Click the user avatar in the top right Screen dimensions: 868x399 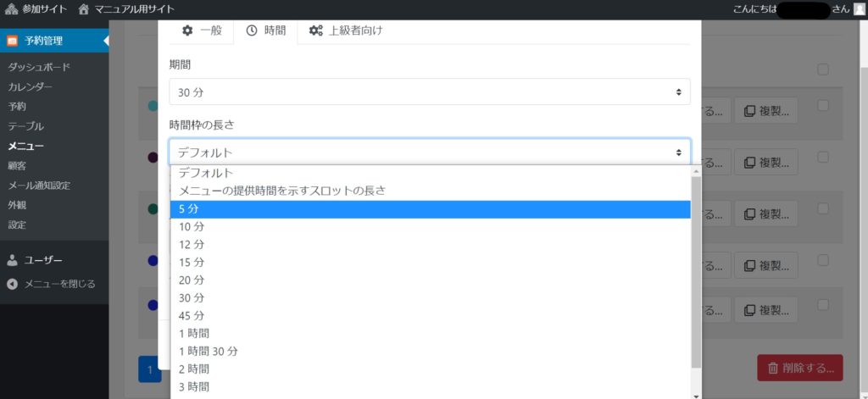[x=859, y=9]
